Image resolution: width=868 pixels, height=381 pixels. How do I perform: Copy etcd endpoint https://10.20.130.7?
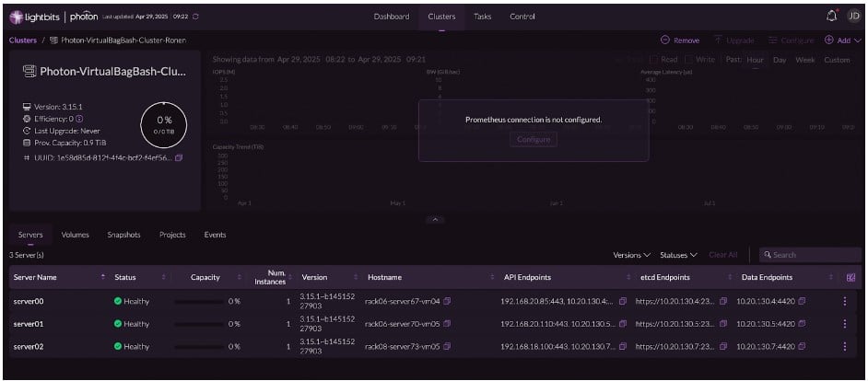(x=723, y=347)
